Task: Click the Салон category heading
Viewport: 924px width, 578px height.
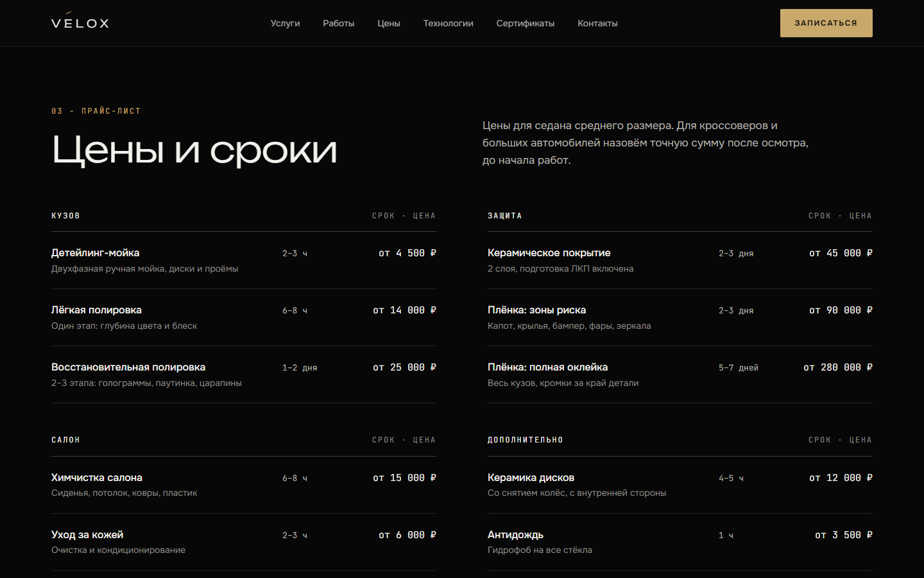Action: tap(66, 440)
